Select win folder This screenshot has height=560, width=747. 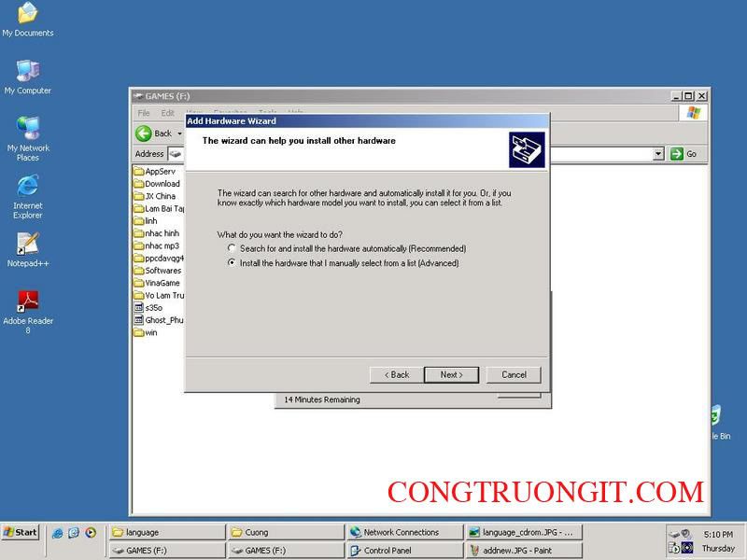(x=146, y=332)
